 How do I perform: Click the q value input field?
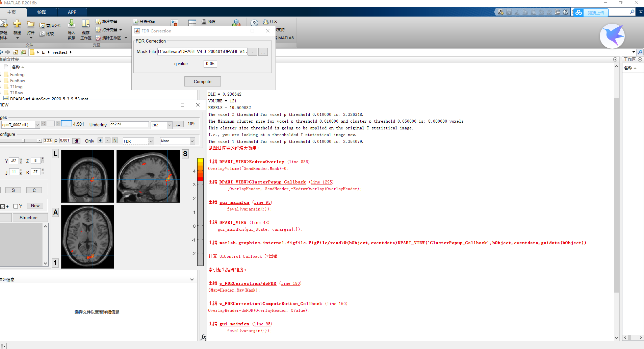click(x=210, y=64)
